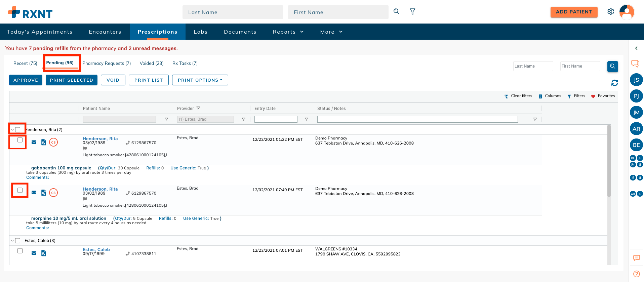Click the patient search magnifier in header
Screen dimensions: 644x282
(397, 11)
